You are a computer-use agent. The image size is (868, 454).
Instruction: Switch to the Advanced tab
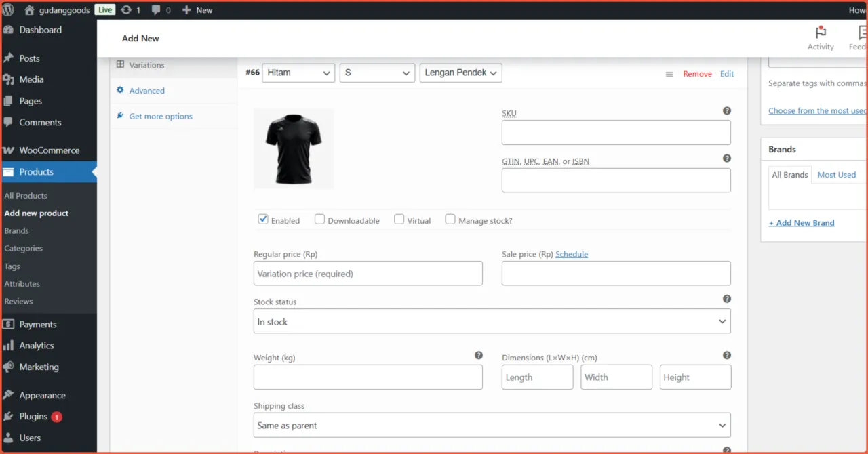point(146,90)
